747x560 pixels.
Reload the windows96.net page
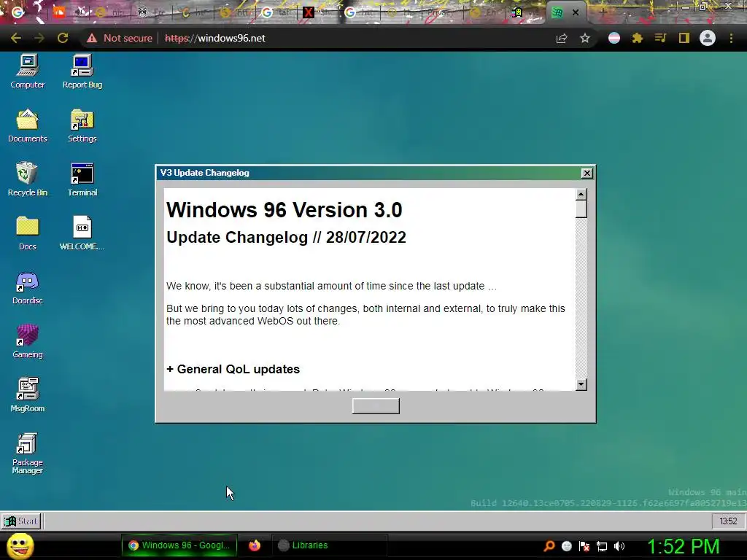[63, 38]
